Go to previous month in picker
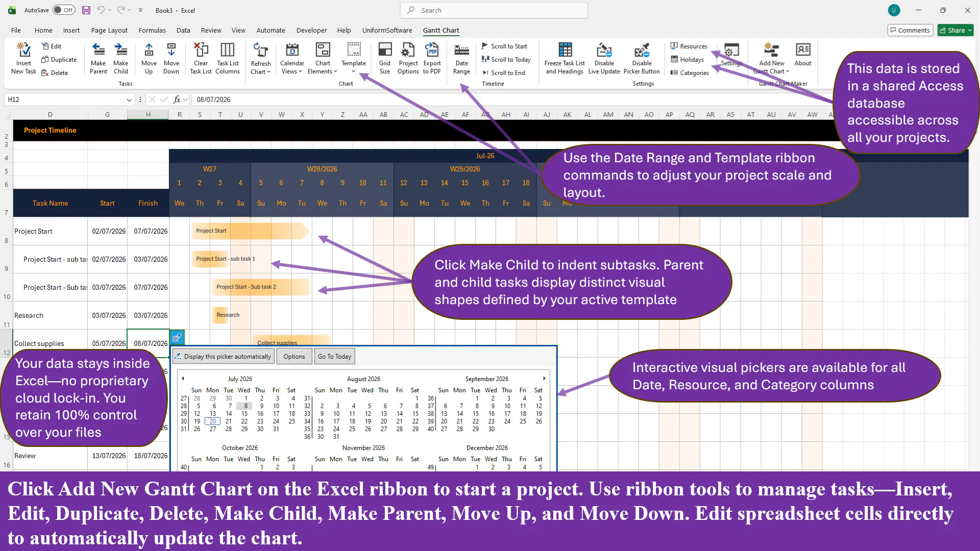The height and width of the screenshot is (551, 980). (x=183, y=379)
